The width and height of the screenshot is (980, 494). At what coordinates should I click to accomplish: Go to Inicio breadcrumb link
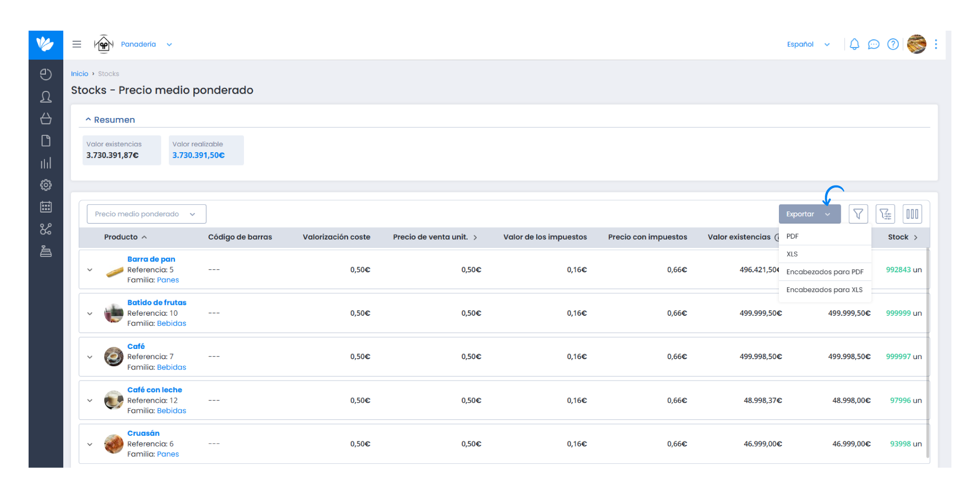80,74
